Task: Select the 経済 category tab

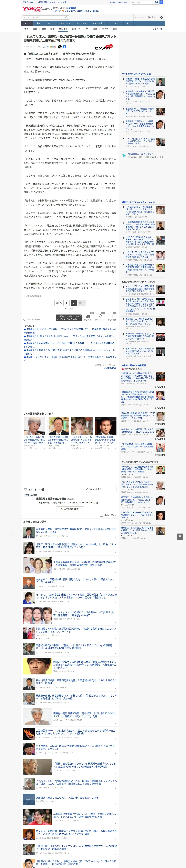Action: point(52,29)
